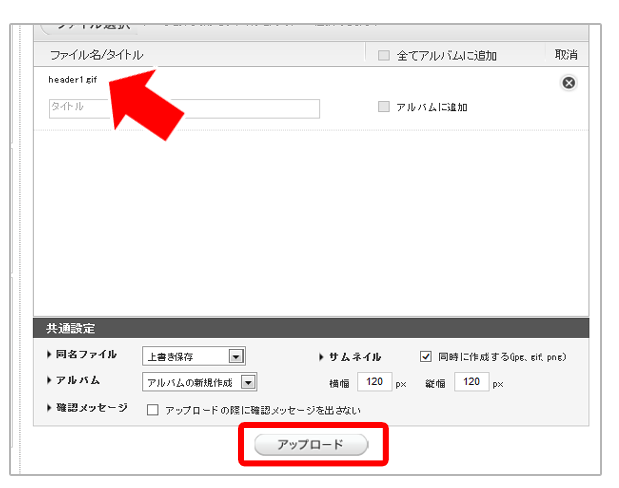Click the triangle icon beside サムネイル

coord(321,356)
